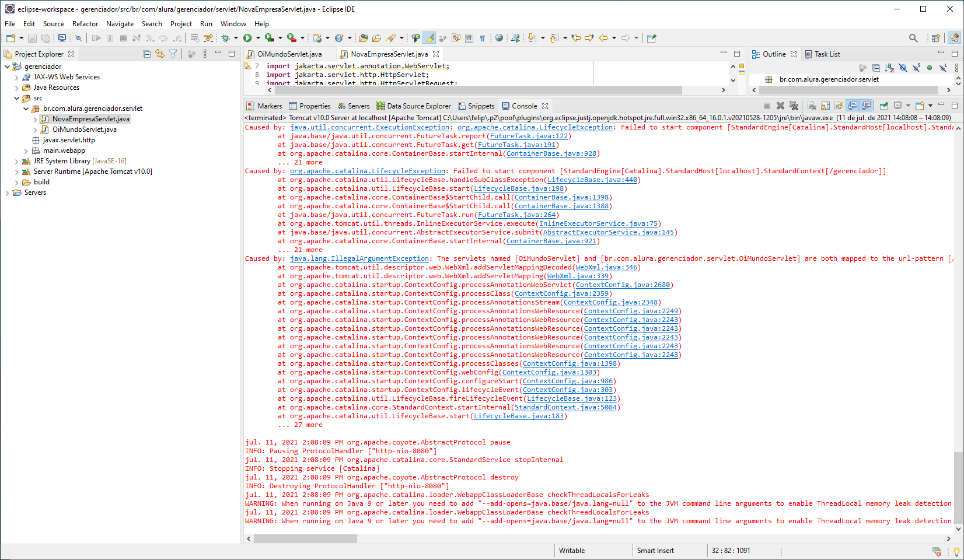Click Remove Launch icon in Console
This screenshot has width=964, height=560.
click(x=780, y=106)
